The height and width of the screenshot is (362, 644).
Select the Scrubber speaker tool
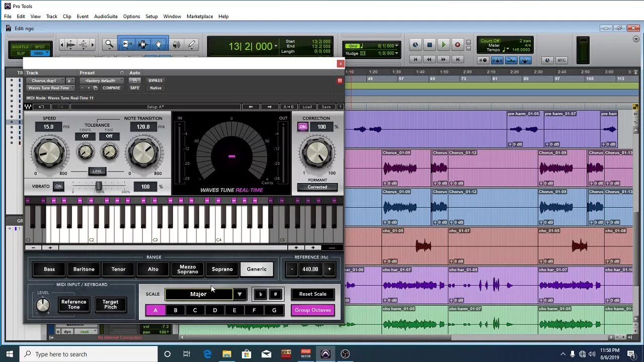click(177, 45)
